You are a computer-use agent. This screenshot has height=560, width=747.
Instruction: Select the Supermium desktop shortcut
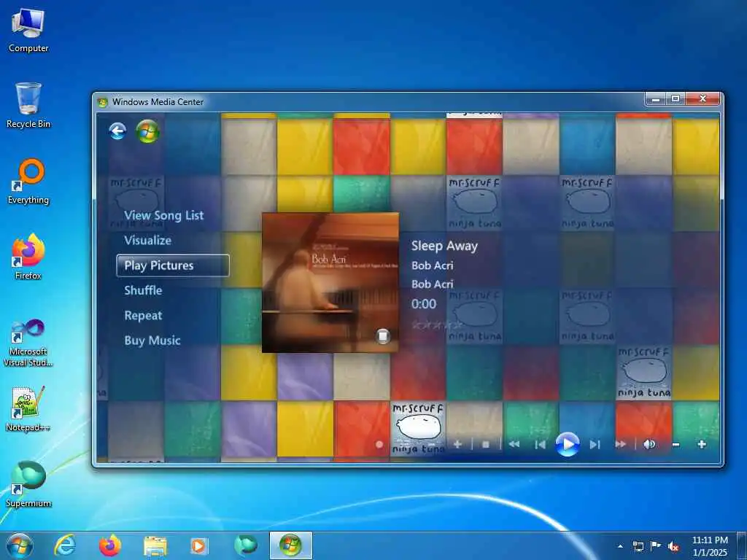click(28, 485)
